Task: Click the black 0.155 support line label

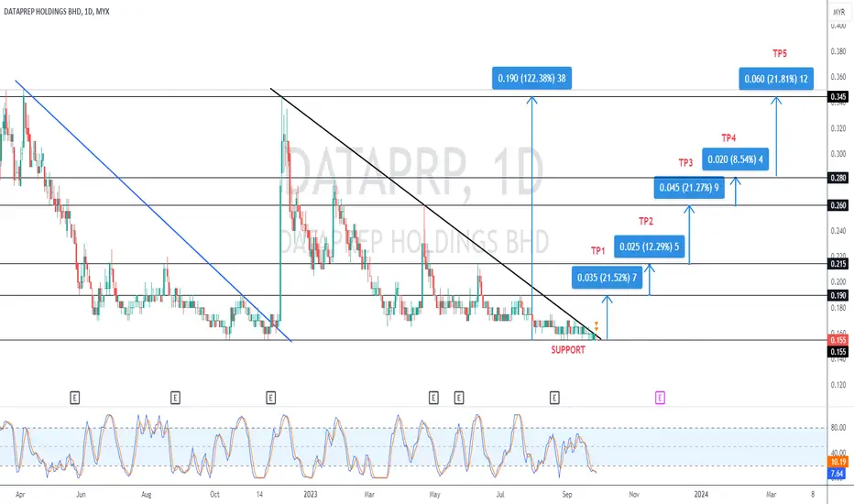Action: (x=838, y=352)
